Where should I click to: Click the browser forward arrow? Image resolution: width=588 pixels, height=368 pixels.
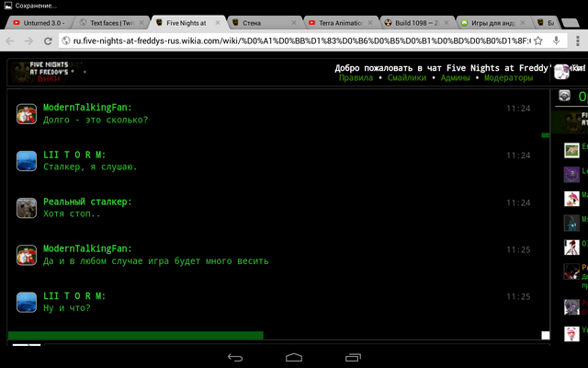[28, 40]
